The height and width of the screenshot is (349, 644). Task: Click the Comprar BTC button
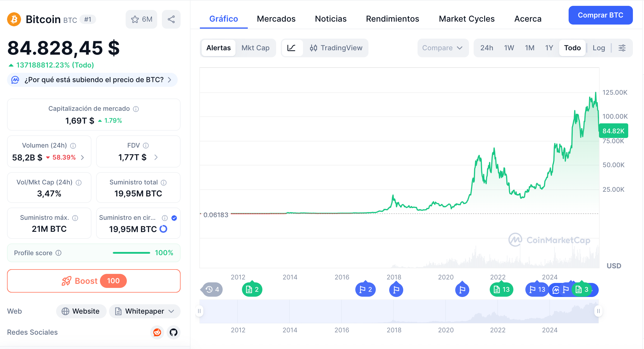pos(600,15)
